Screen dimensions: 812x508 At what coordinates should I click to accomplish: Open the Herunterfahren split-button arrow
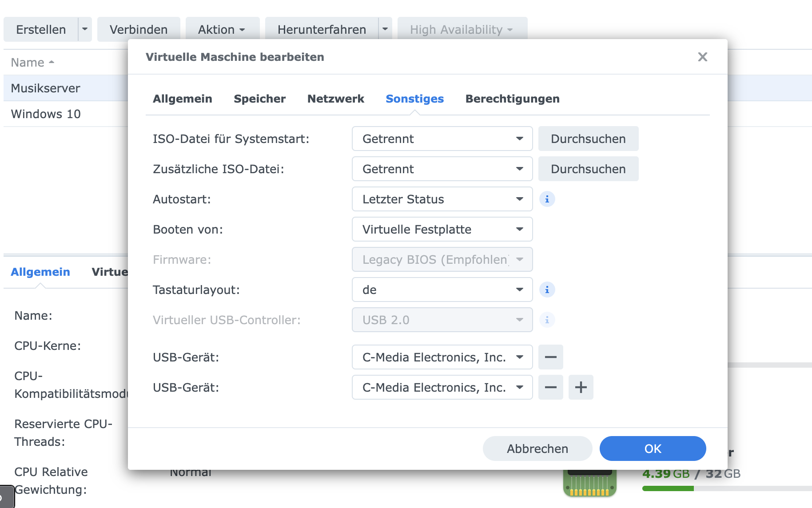click(x=385, y=29)
